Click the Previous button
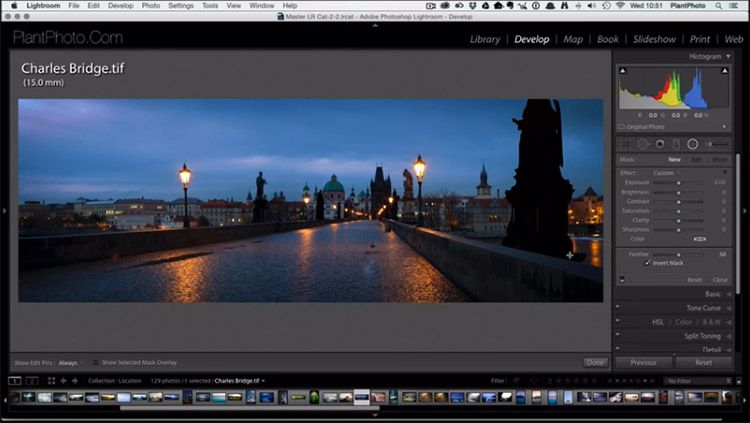The height and width of the screenshot is (423, 750). 644,362
